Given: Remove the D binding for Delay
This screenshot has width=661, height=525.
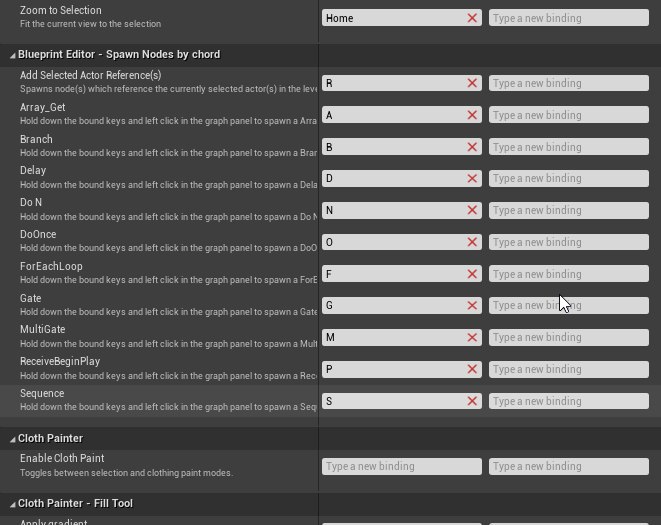Looking at the screenshot, I should tap(472, 178).
